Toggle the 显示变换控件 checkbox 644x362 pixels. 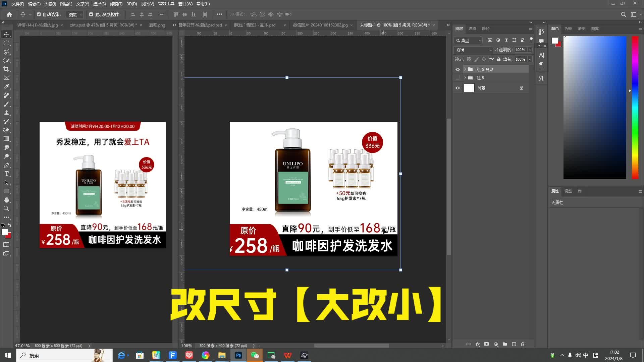click(x=91, y=14)
